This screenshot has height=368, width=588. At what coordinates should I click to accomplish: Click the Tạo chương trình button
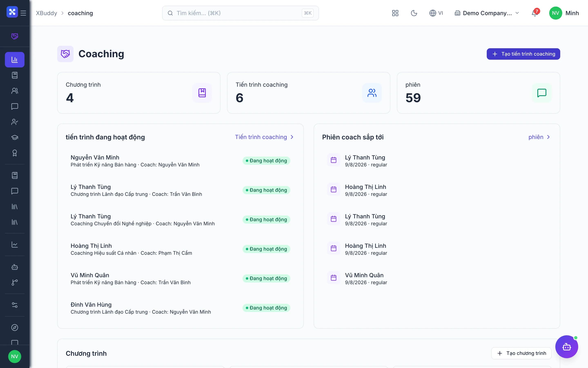521,353
